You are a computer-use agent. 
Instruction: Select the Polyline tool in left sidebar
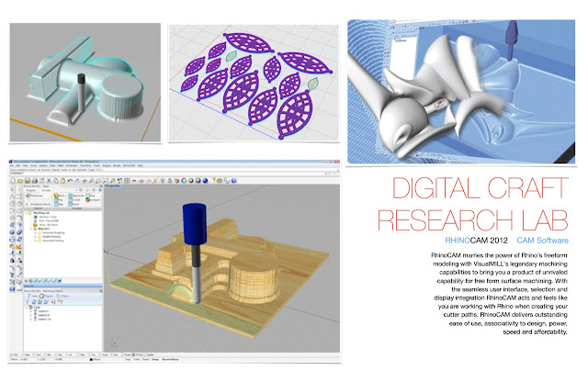coord(12,197)
